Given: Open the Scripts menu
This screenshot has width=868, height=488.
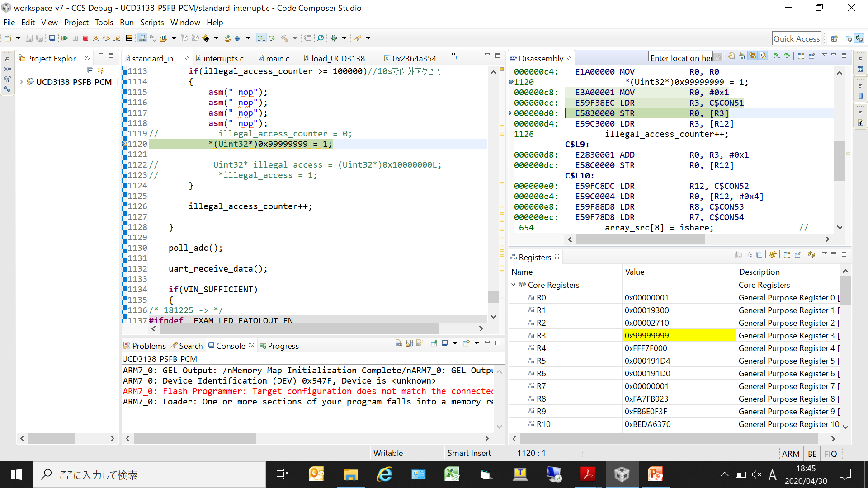Looking at the screenshot, I should [151, 23].
